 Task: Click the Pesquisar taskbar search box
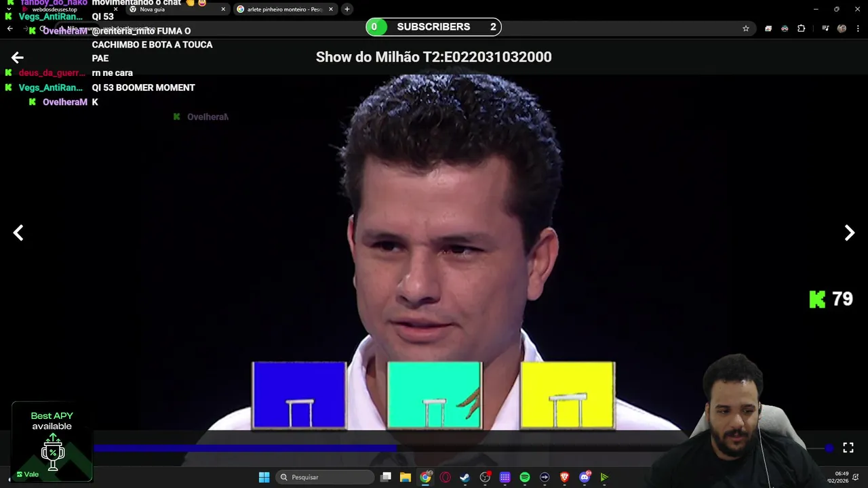click(x=325, y=477)
